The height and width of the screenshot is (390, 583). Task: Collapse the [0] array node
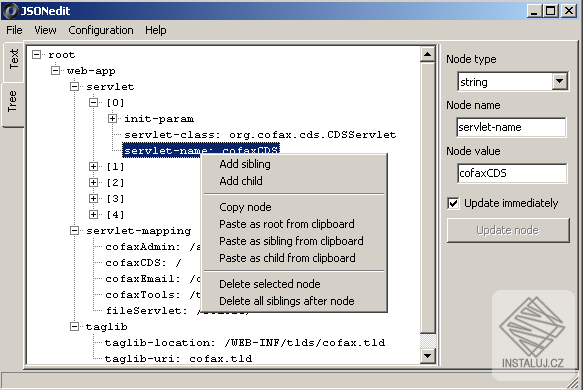pyautogui.click(x=93, y=103)
